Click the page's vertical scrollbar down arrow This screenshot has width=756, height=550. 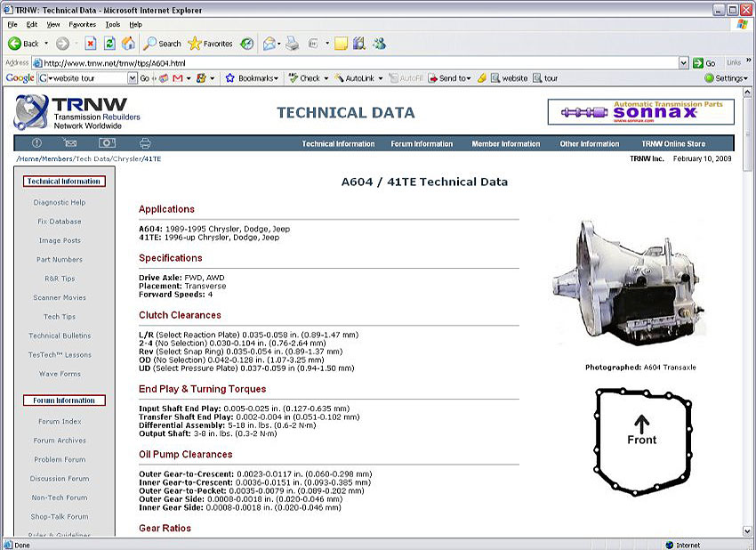(747, 530)
